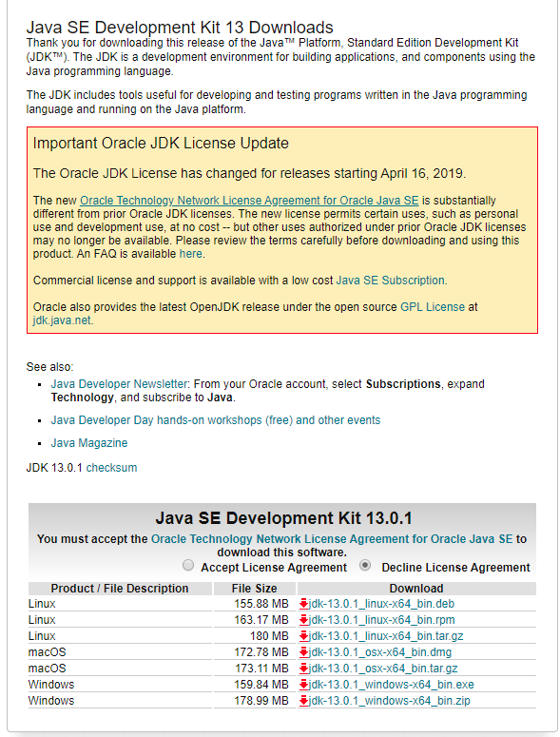Open Java Developer Day workshops link
This screenshot has width=560, height=737.
point(216,420)
